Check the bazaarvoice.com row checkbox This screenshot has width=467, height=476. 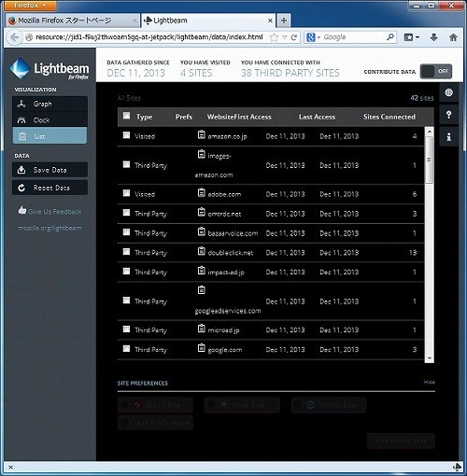pos(126,232)
